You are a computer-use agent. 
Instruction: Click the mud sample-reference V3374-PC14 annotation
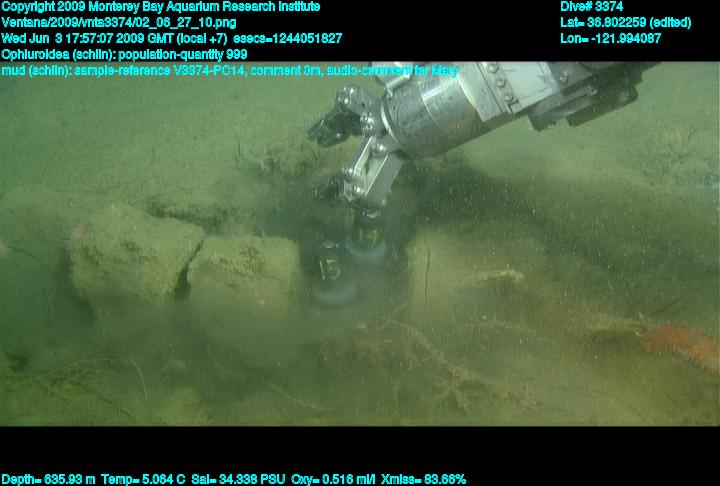230,71
